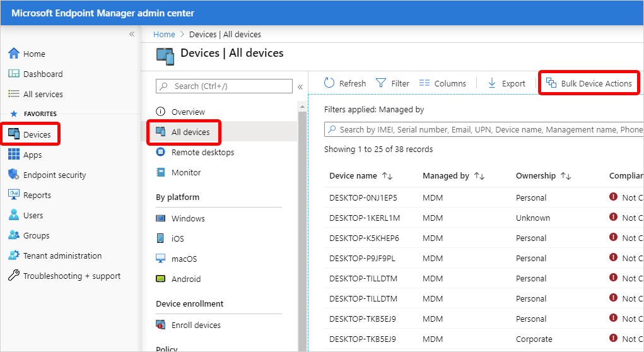
Task: Collapse the left navigation sidebar
Action: click(x=132, y=34)
